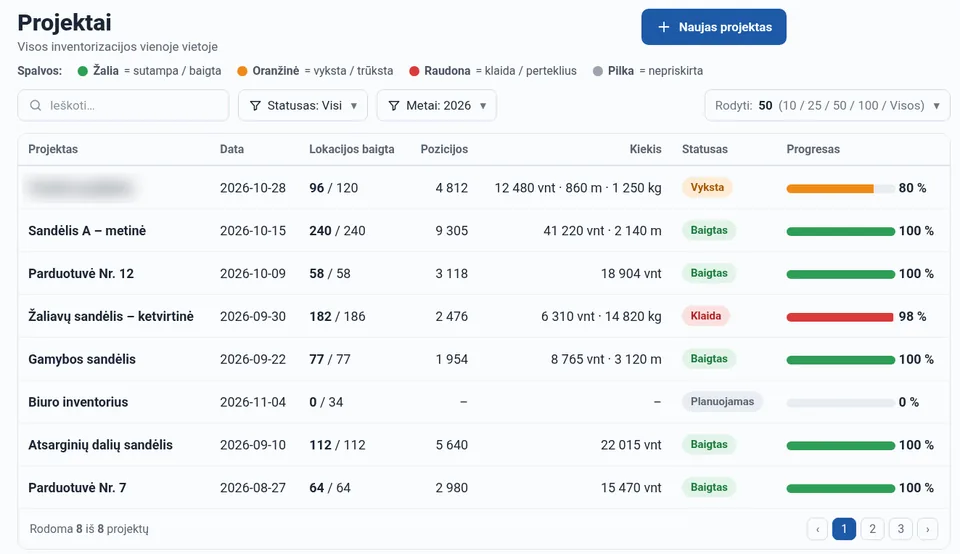Click the Projektai page heading
This screenshot has height=554, width=960.
(x=64, y=23)
